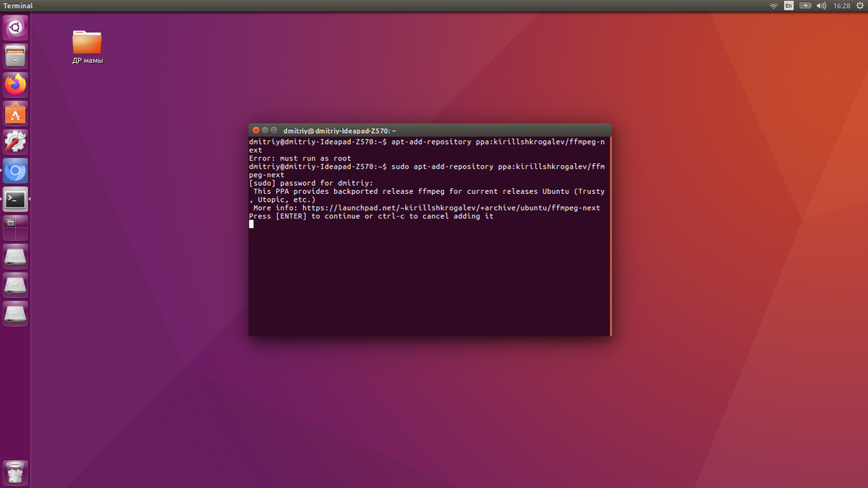Select the blue circular app in the launcher
868x488 pixels.
[x=14, y=171]
